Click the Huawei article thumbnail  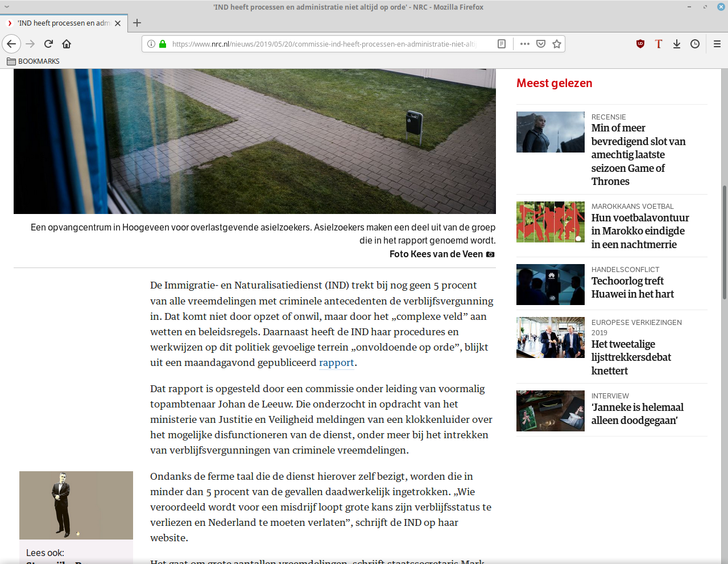click(550, 285)
